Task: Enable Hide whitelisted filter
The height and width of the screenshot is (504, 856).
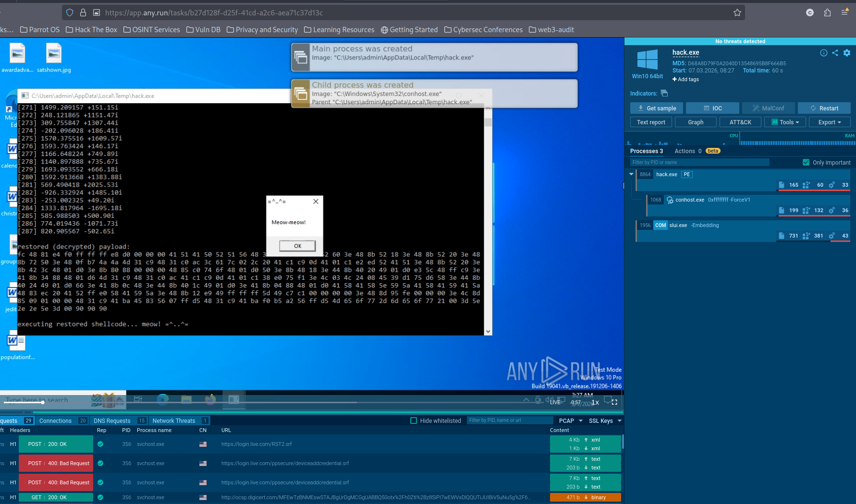Action: coord(413,420)
